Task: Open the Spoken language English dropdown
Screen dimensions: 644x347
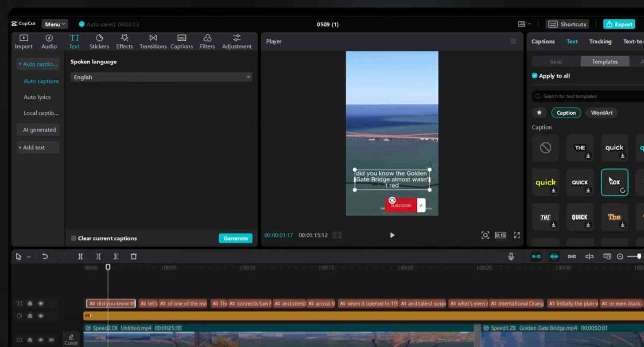Action: click(x=161, y=77)
